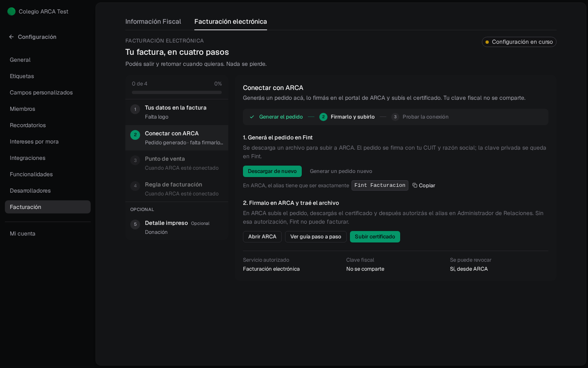Click the Falta logo status text
588x368 pixels.
point(157,117)
